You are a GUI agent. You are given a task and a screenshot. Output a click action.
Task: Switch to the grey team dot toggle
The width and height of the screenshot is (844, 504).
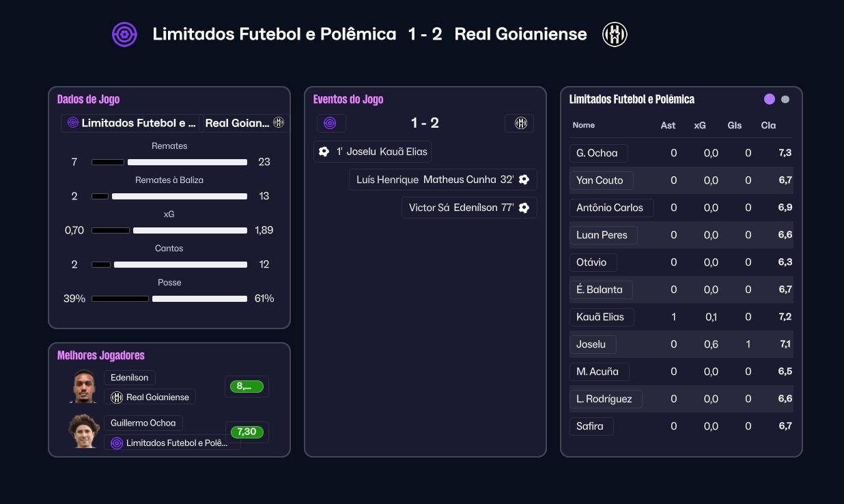click(x=785, y=99)
